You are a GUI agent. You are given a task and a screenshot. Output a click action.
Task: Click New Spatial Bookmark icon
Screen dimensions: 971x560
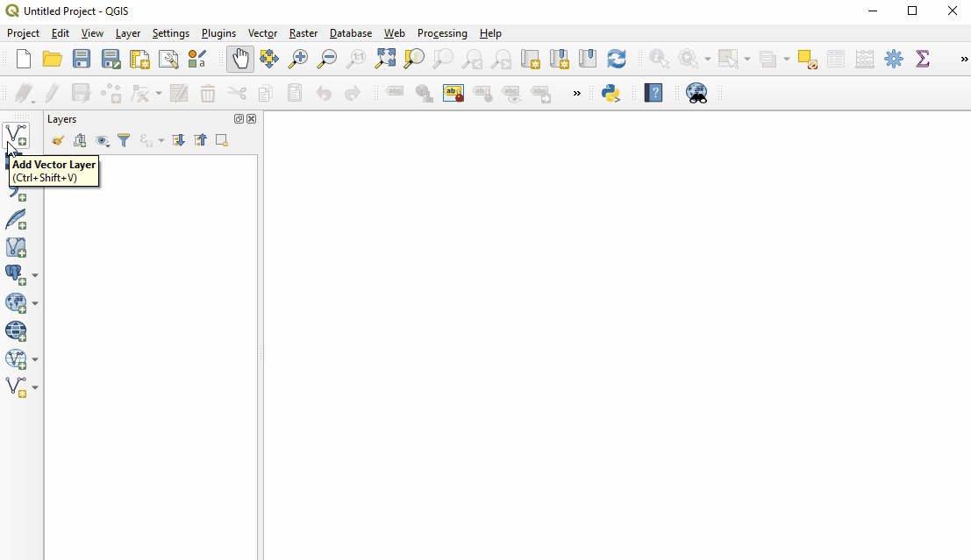(x=560, y=59)
